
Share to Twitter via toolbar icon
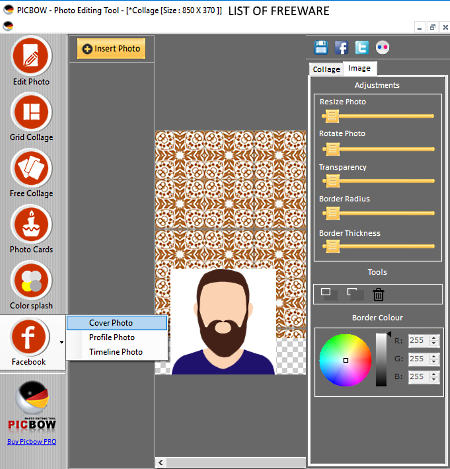coord(362,48)
